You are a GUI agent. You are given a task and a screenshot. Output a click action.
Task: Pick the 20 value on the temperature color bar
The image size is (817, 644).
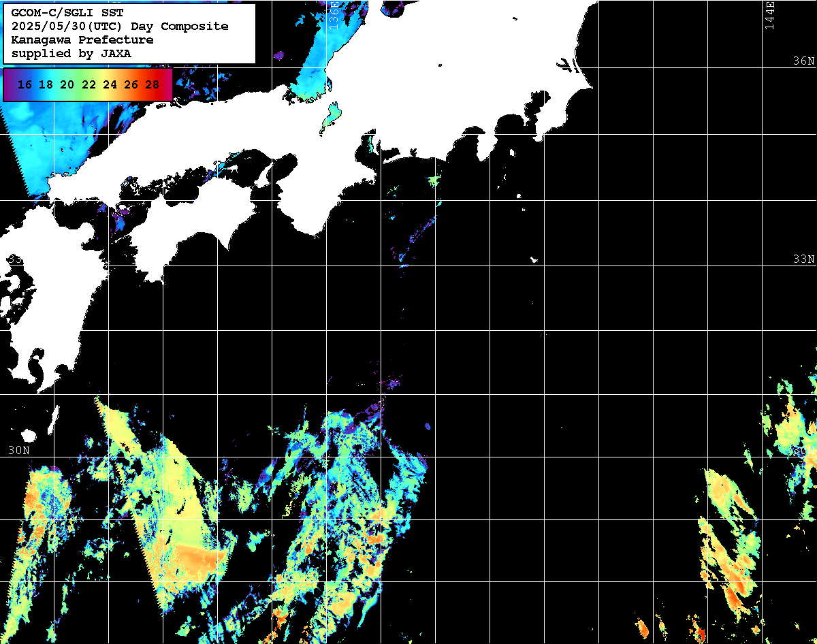(x=67, y=85)
